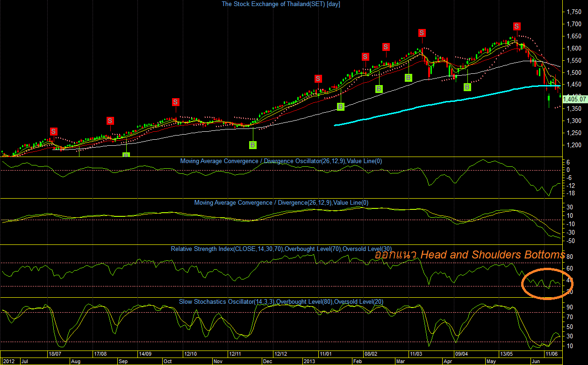Click the 2013 year label on the time axis
This screenshot has width=588, height=365.
tap(309, 361)
